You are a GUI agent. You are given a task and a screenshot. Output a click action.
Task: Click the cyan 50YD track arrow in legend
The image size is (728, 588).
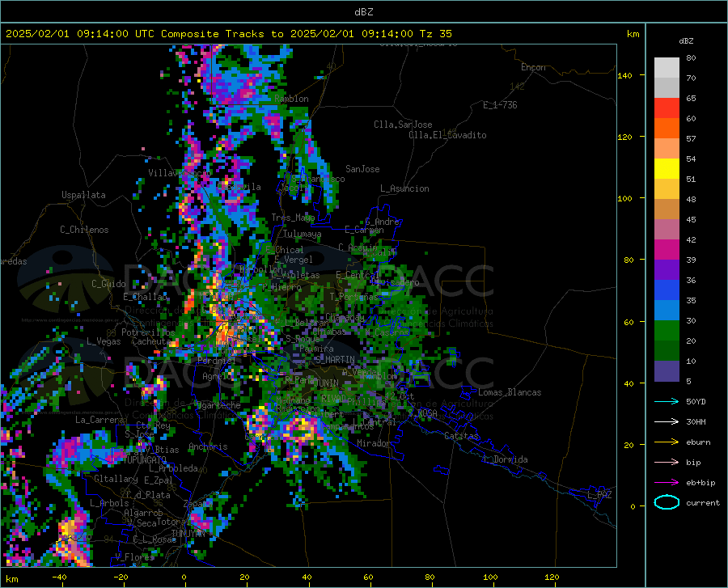pos(667,401)
